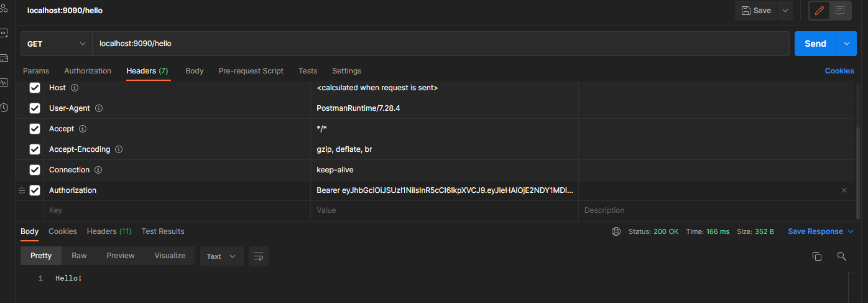Open the APIs sidebar icon
The height and width of the screenshot is (303, 868).
coord(4,8)
